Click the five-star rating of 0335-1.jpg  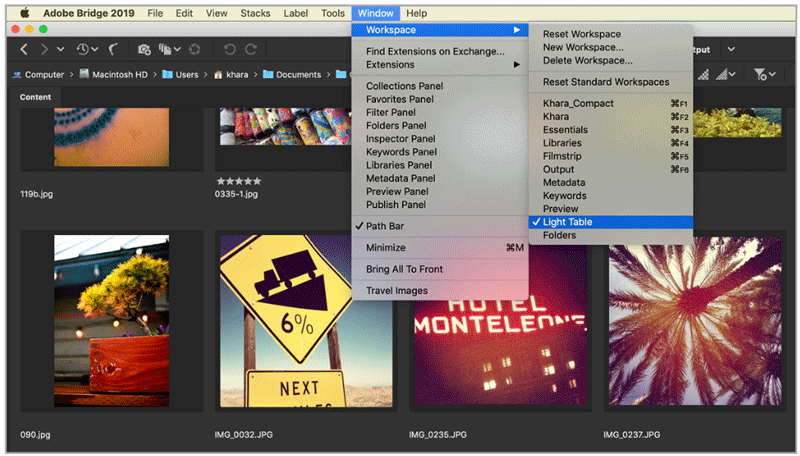239,181
